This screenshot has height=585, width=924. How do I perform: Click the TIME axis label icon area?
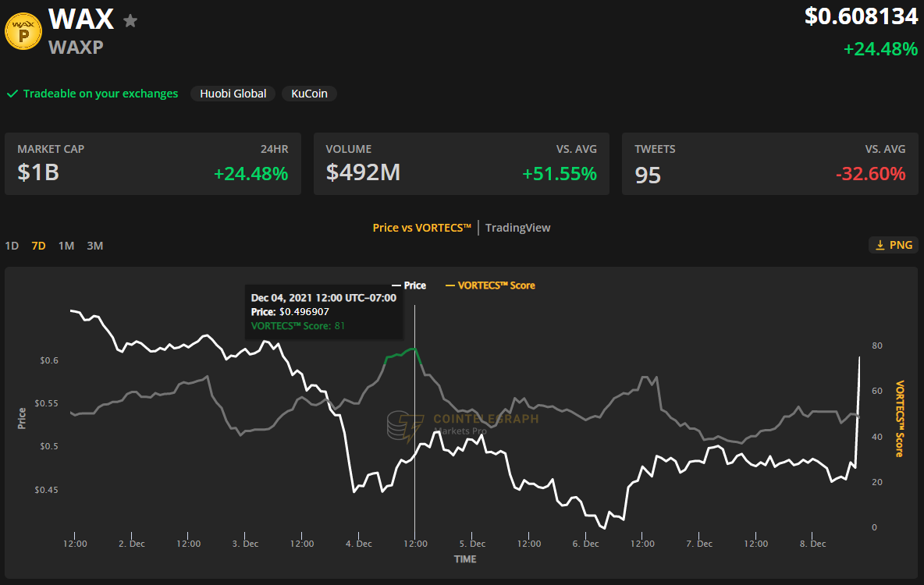(464, 559)
